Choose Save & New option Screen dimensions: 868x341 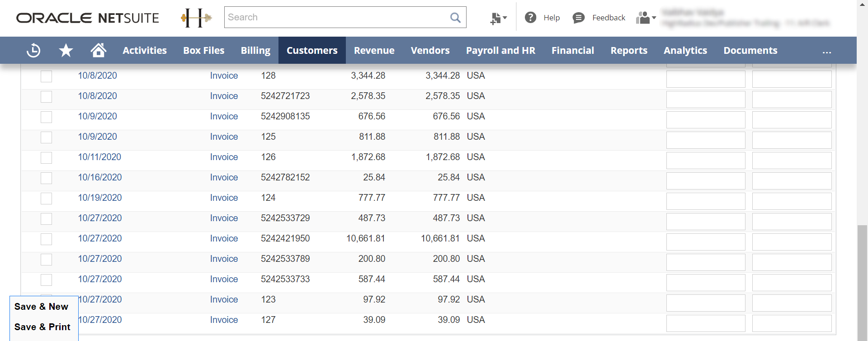[41, 307]
